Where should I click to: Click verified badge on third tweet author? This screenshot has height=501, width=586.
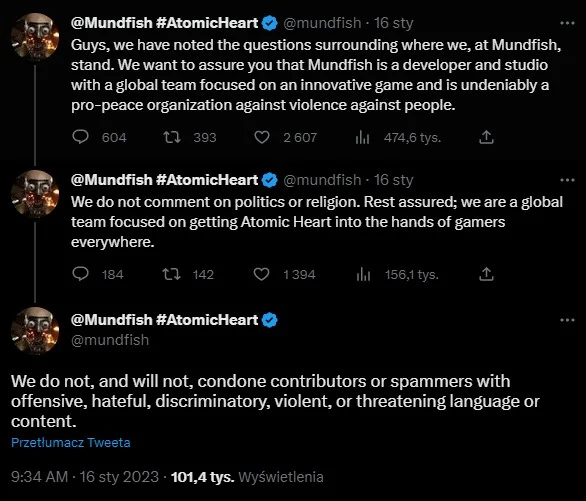(x=270, y=320)
